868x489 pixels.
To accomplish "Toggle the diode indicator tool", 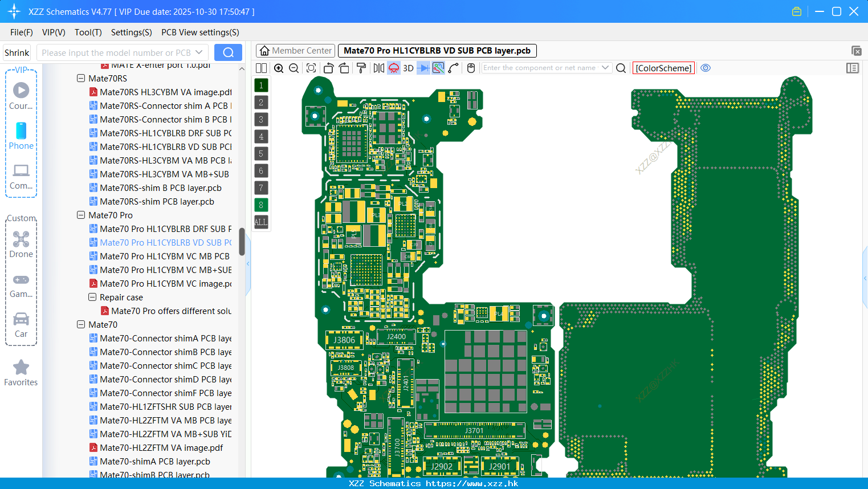I will (423, 68).
